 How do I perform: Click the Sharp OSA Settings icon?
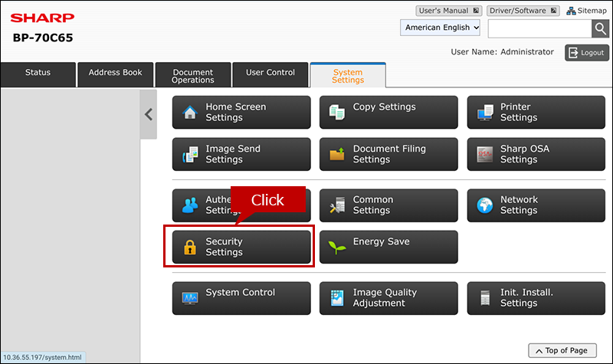485,155
